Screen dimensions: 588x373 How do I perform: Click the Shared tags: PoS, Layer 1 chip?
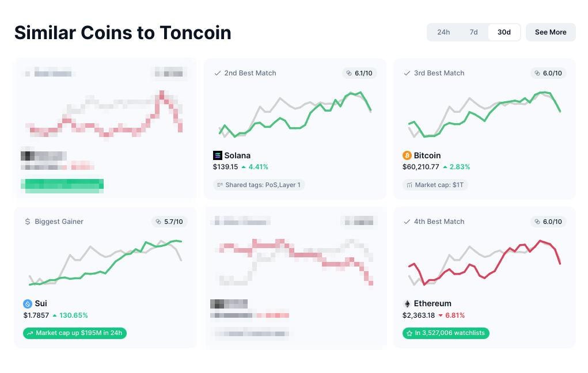[x=259, y=185]
